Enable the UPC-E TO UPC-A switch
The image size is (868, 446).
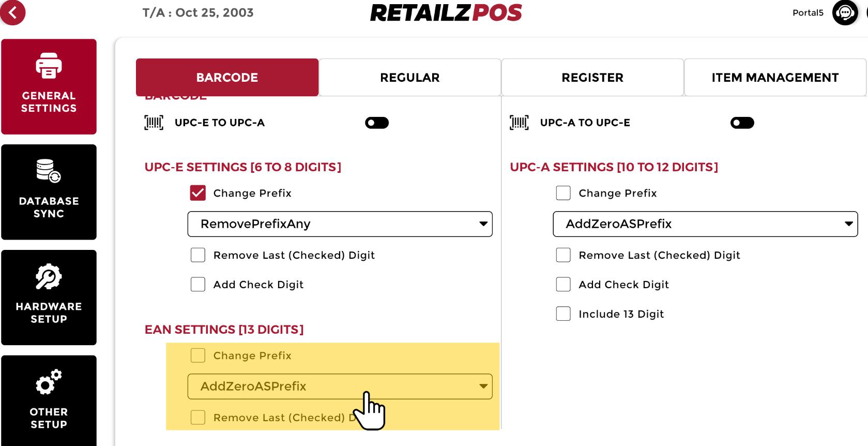tap(376, 123)
